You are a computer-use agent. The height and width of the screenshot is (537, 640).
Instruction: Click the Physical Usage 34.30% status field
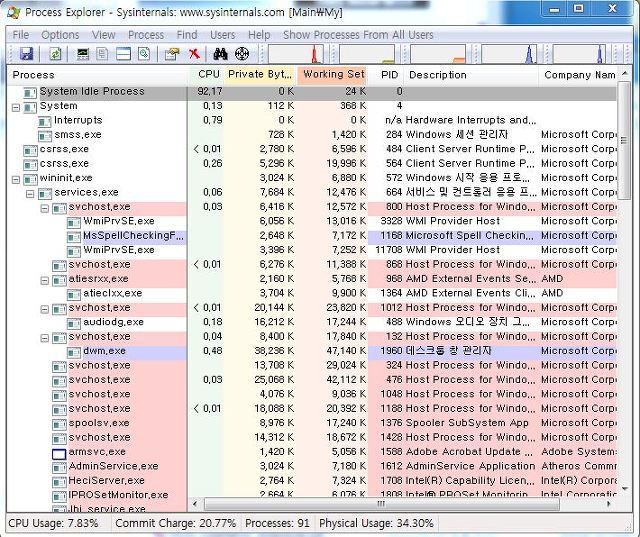[x=376, y=523]
